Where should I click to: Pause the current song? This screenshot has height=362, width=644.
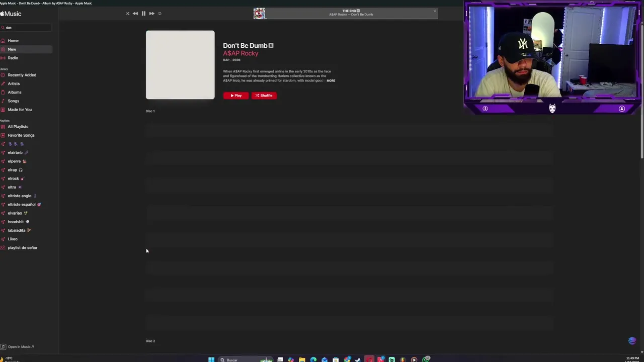143,14
